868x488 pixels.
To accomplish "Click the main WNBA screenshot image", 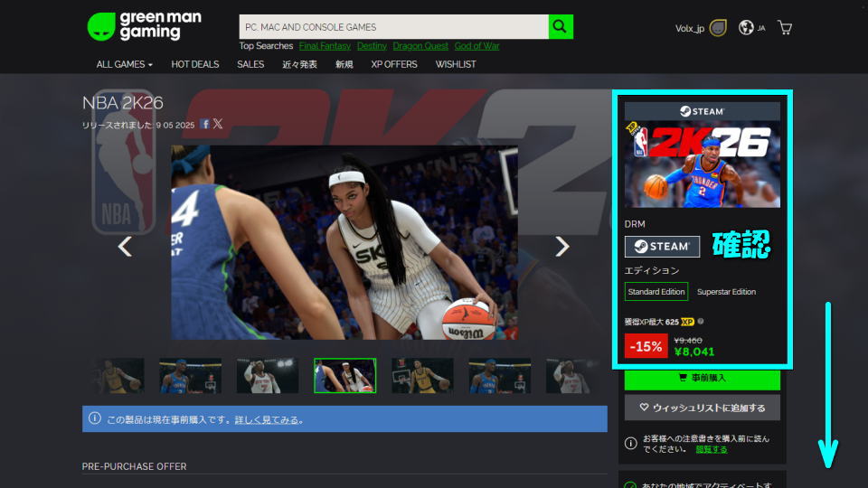I will (344, 242).
